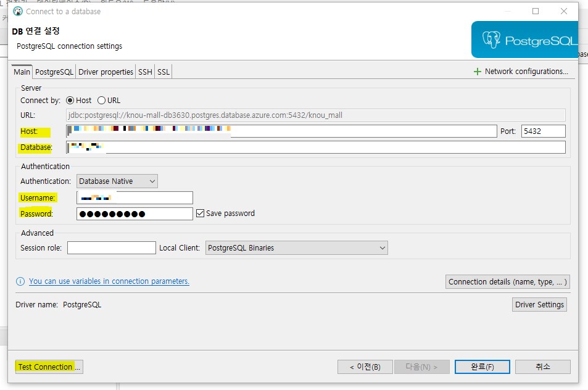The width and height of the screenshot is (588, 390).
Task: Focus the Session role input field
Action: tap(112, 248)
